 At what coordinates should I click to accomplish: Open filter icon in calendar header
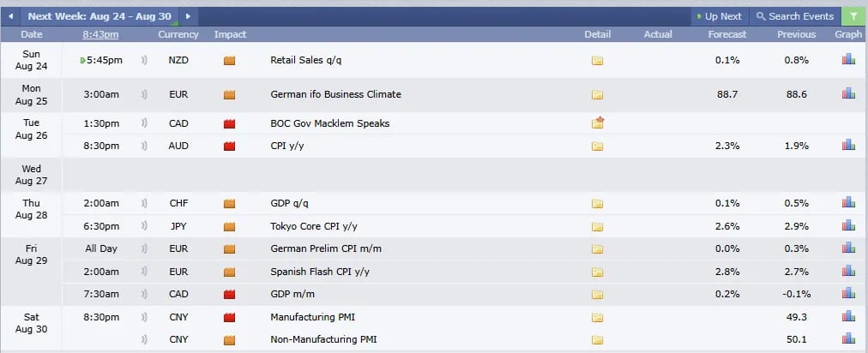[x=854, y=16]
